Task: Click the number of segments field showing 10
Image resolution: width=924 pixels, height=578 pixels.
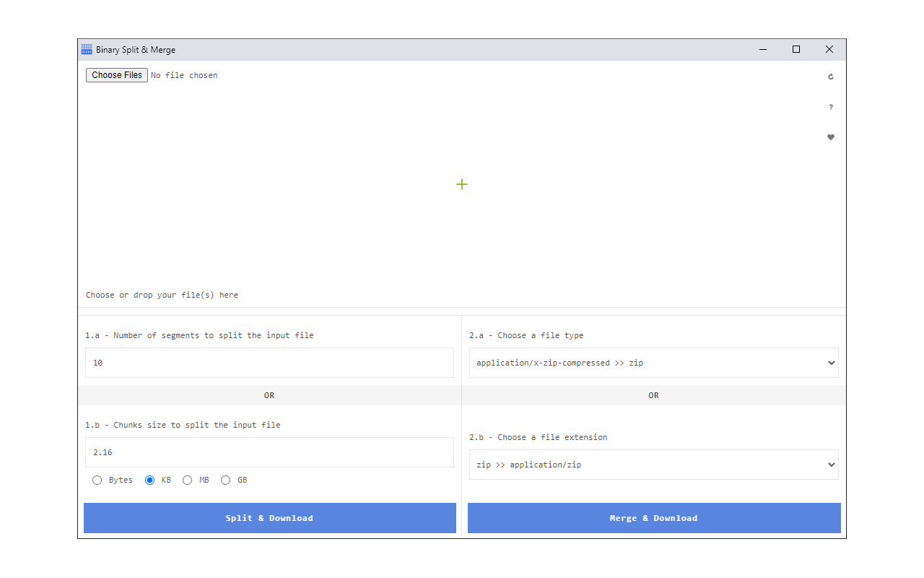Action: (269, 363)
